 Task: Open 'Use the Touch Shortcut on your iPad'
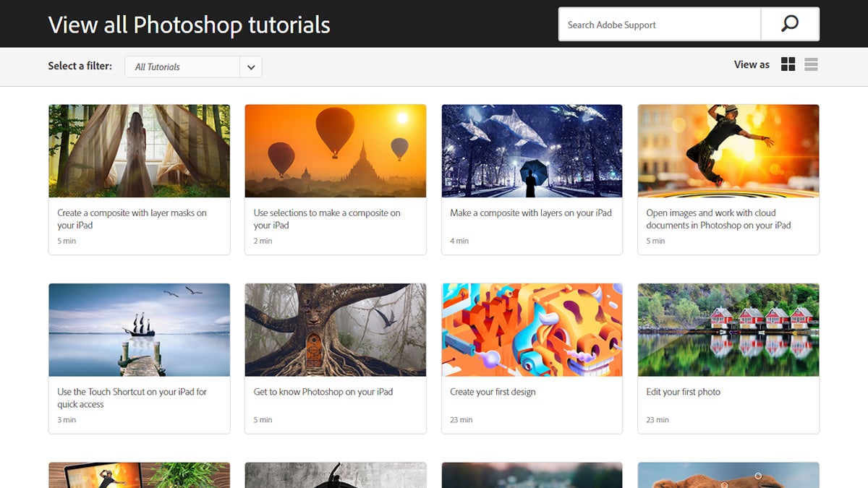(x=132, y=398)
